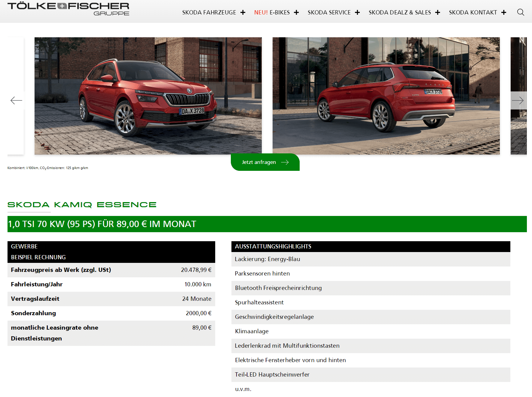Expand plus next to SKODA DEALZ & SALES

click(x=438, y=12)
